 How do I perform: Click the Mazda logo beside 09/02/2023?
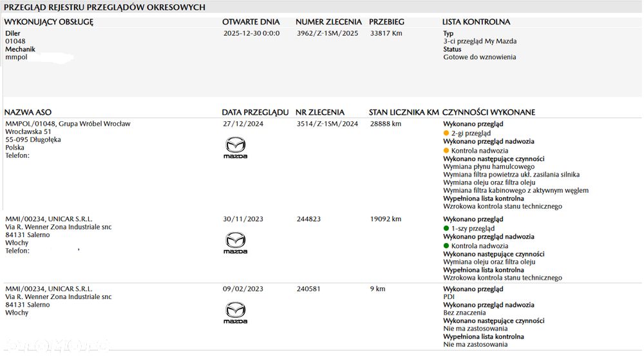tap(235, 313)
